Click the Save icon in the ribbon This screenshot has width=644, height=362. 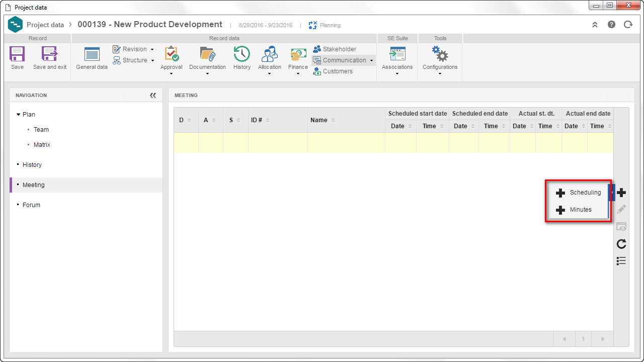pos(17,54)
